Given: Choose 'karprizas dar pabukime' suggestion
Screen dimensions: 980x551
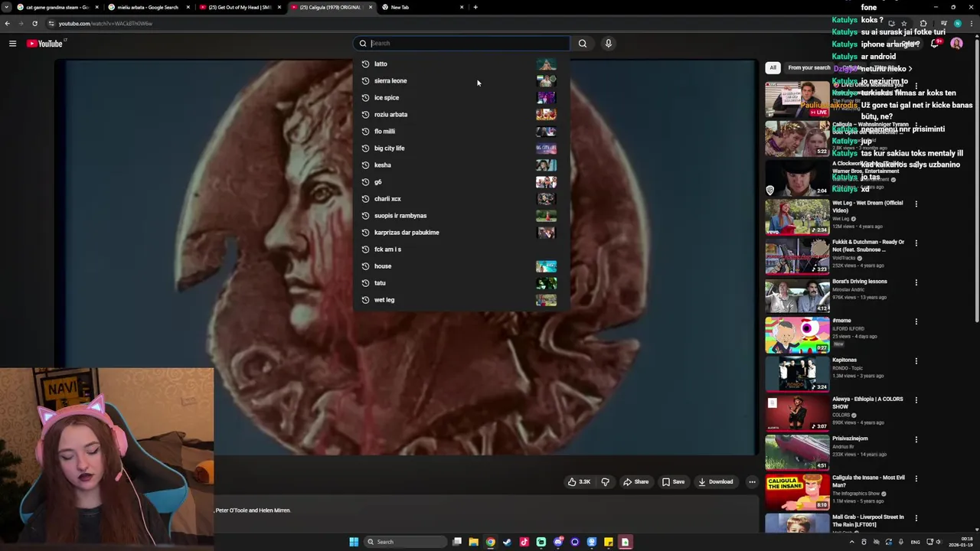Looking at the screenshot, I should pyautogui.click(x=459, y=233).
